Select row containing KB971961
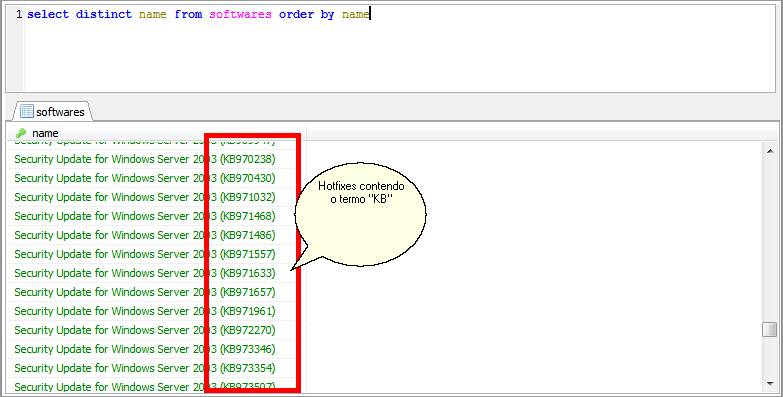The height and width of the screenshot is (397, 783). coord(157,311)
